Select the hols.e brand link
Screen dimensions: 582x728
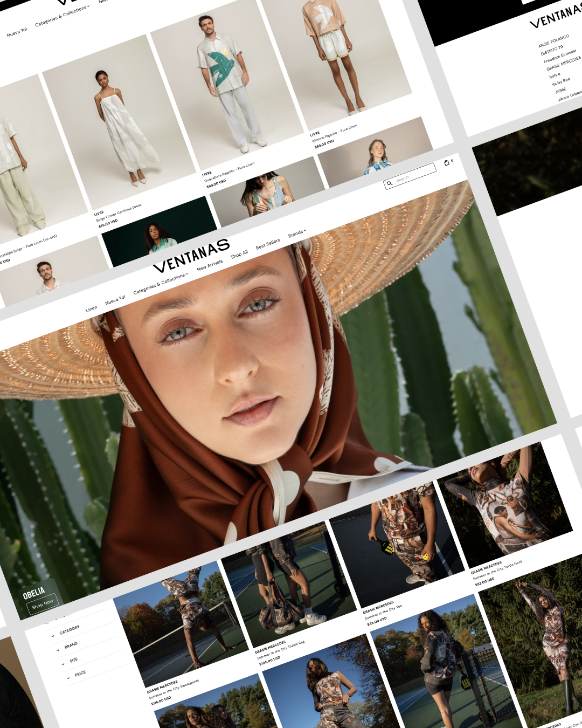tap(555, 75)
